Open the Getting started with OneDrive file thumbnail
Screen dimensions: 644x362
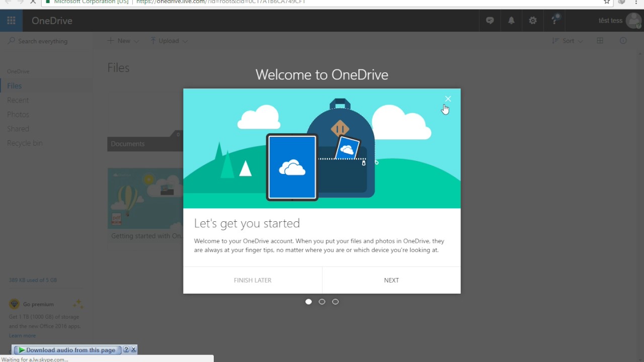tap(145, 198)
